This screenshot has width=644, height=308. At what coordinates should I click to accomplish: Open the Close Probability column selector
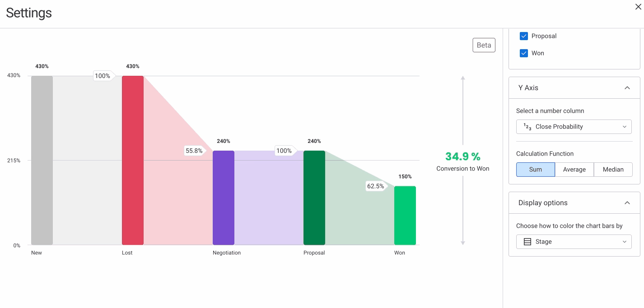574,127
